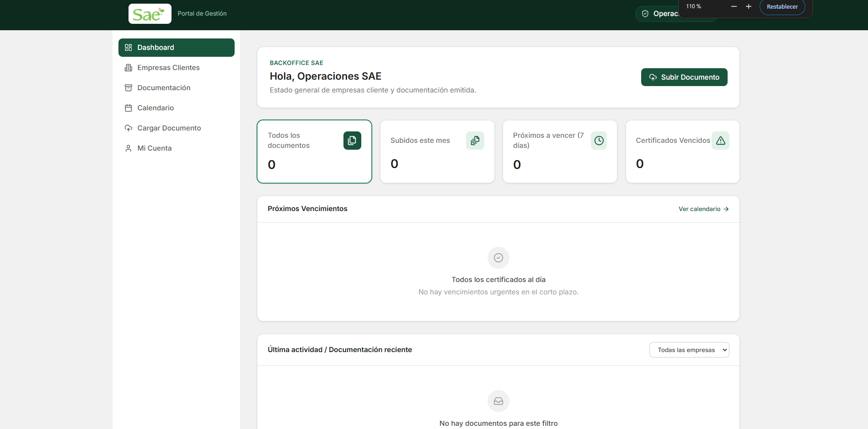Screen dimensions: 868x429
Task: Open Empresas Clientes in the sidebar
Action: tap(176, 68)
